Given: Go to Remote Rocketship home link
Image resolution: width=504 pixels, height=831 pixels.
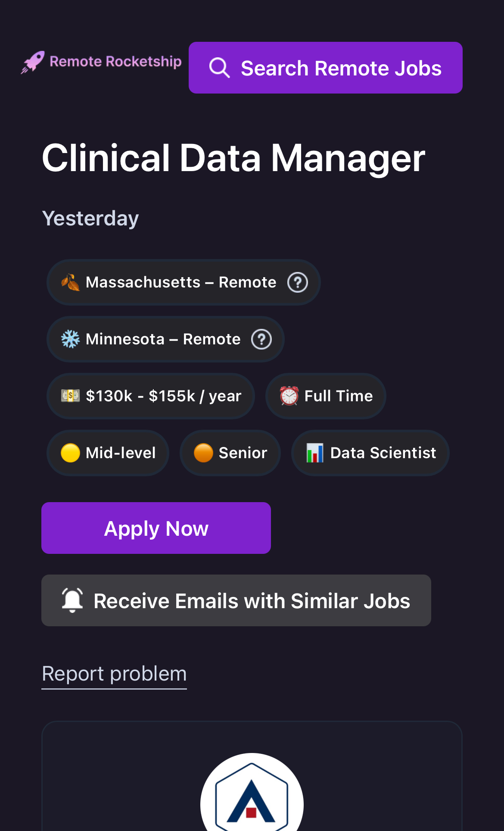Looking at the screenshot, I should pyautogui.click(x=115, y=62).
